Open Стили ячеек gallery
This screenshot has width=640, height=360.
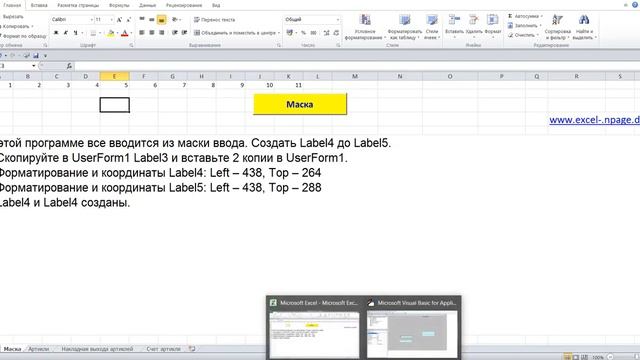click(x=432, y=27)
